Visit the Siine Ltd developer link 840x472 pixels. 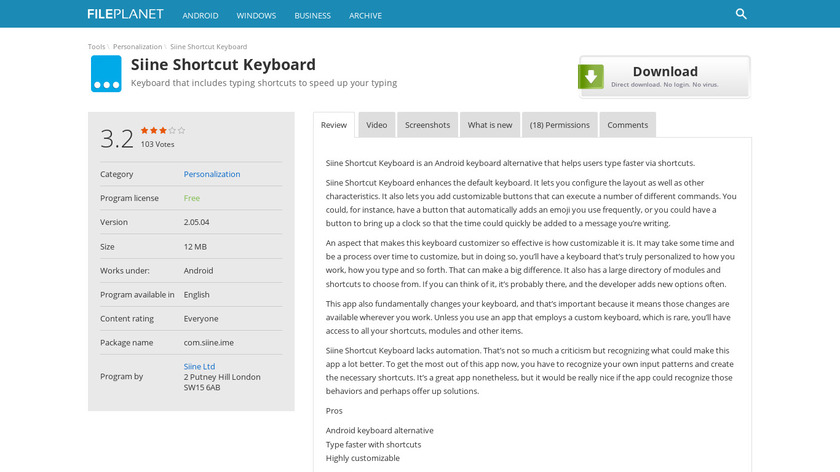[200, 367]
